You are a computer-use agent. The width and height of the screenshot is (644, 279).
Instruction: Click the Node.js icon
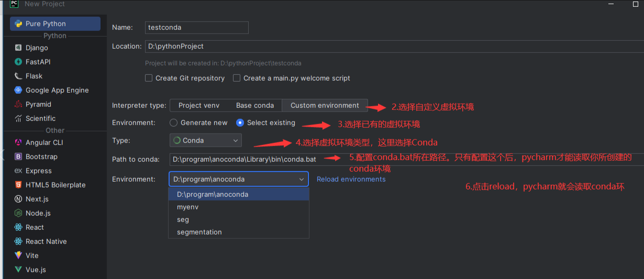18,213
